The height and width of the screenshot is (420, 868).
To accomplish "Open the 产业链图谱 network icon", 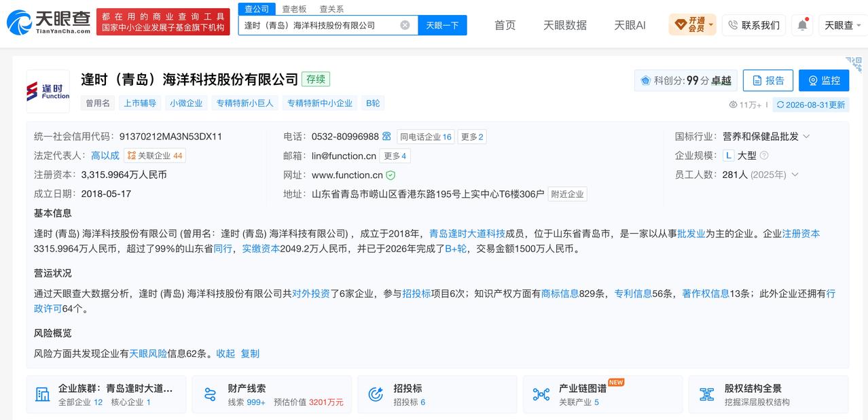I will click(541, 394).
